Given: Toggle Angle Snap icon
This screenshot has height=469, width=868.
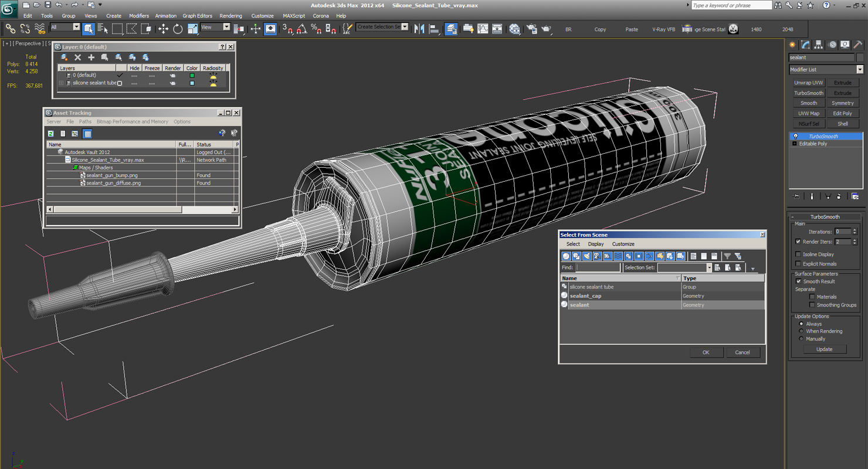Looking at the screenshot, I should coord(302,29).
